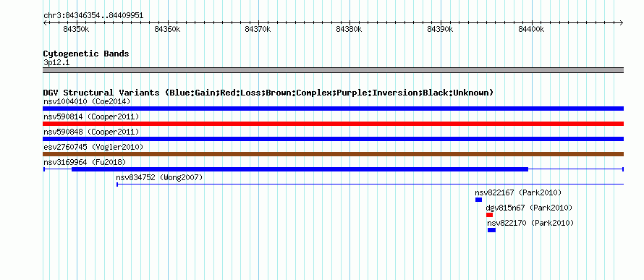Click the 84370k ruler tick label
Image resolution: width=644 pixels, height=280 pixels.
tap(258, 29)
